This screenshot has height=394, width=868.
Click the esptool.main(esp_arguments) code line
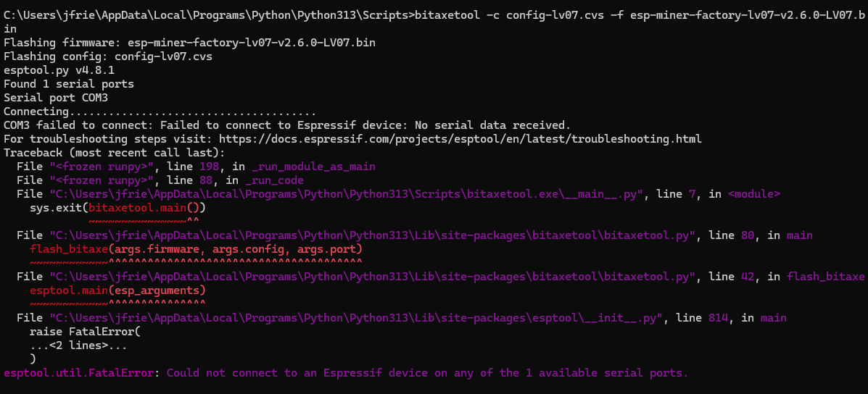point(117,290)
